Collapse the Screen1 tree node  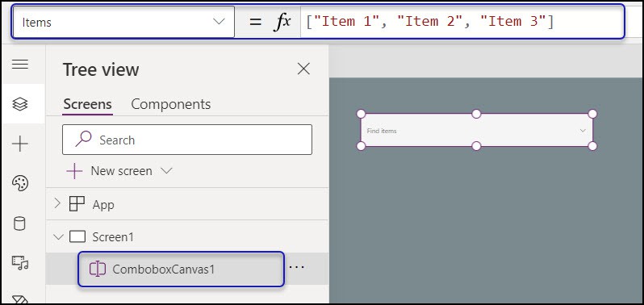(x=59, y=237)
